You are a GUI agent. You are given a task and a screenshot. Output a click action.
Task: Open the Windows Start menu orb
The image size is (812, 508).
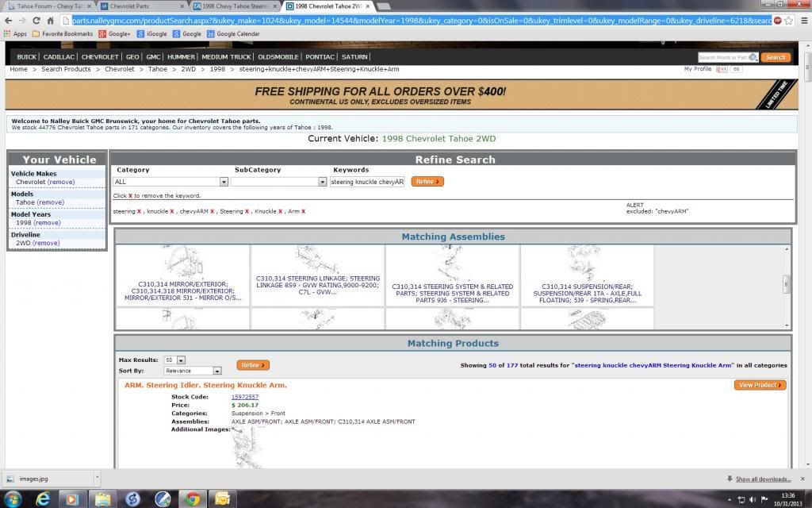pyautogui.click(x=13, y=498)
